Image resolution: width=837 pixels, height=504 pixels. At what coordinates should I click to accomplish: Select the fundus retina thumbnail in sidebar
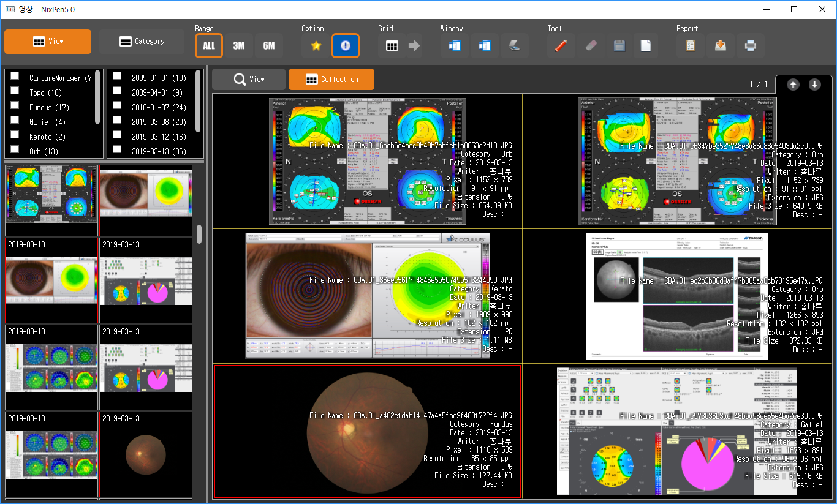(x=146, y=456)
